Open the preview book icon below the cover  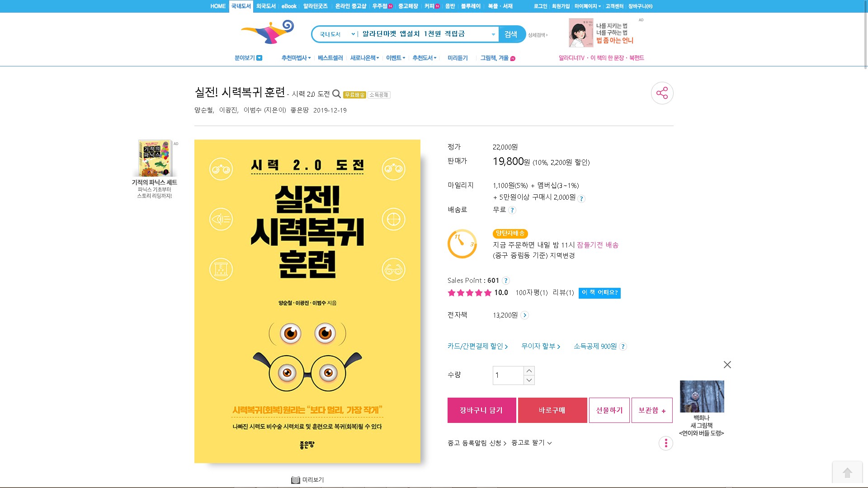pyautogui.click(x=296, y=480)
